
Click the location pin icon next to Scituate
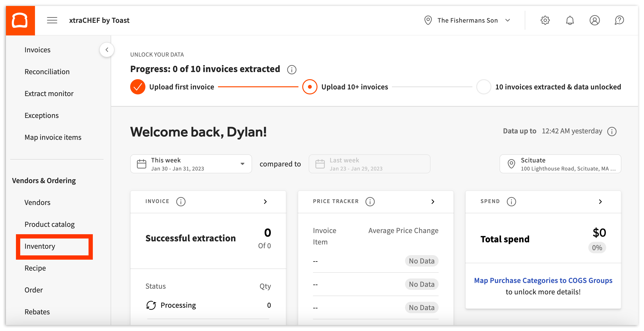511,164
